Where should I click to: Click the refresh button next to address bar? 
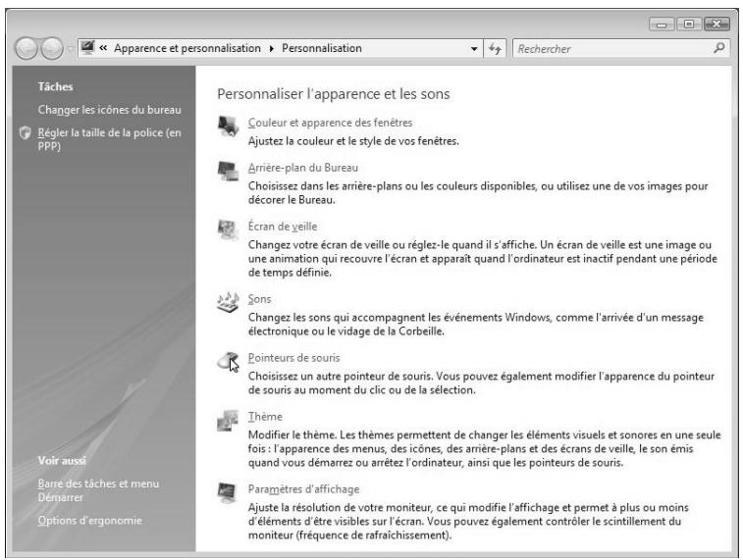point(495,48)
